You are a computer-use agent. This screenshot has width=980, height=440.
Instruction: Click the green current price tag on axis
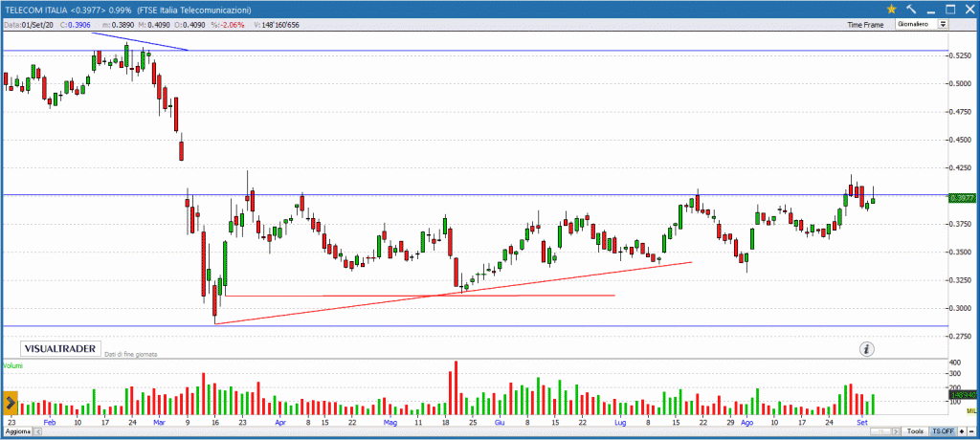963,198
